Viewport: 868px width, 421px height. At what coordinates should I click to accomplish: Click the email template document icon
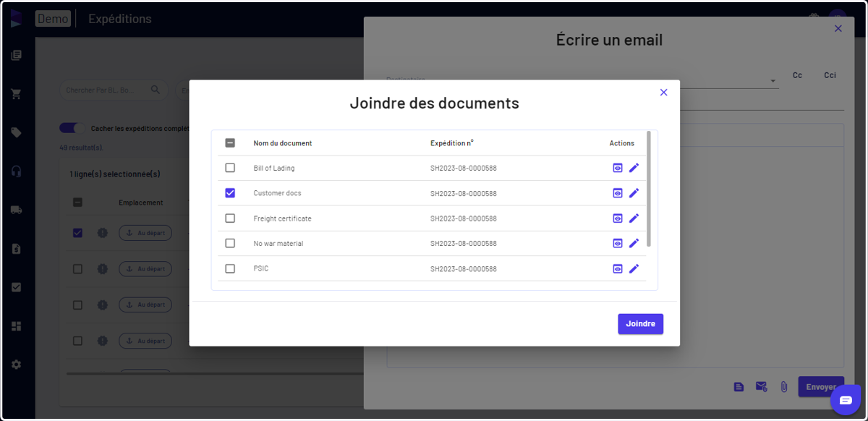coord(739,387)
